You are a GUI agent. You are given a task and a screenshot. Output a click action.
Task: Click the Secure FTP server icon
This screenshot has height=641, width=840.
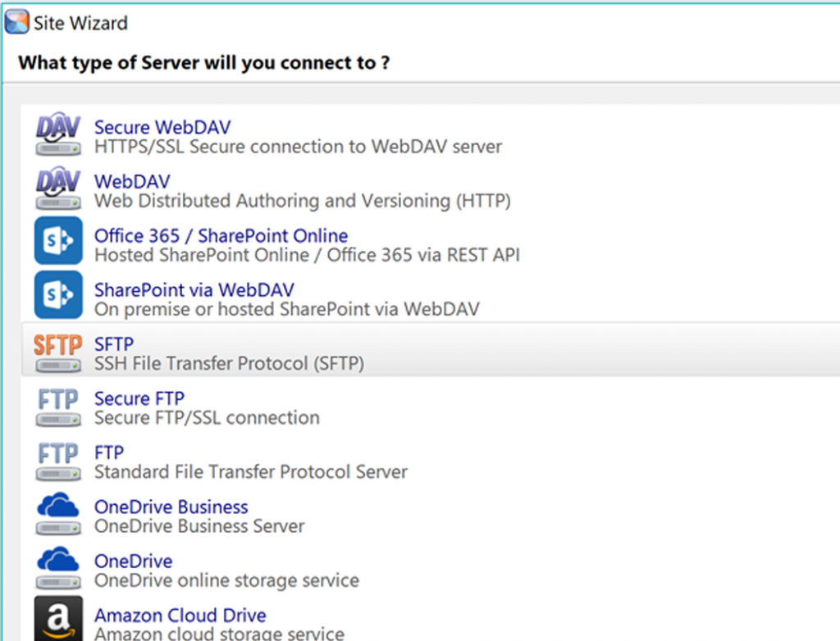(x=58, y=407)
